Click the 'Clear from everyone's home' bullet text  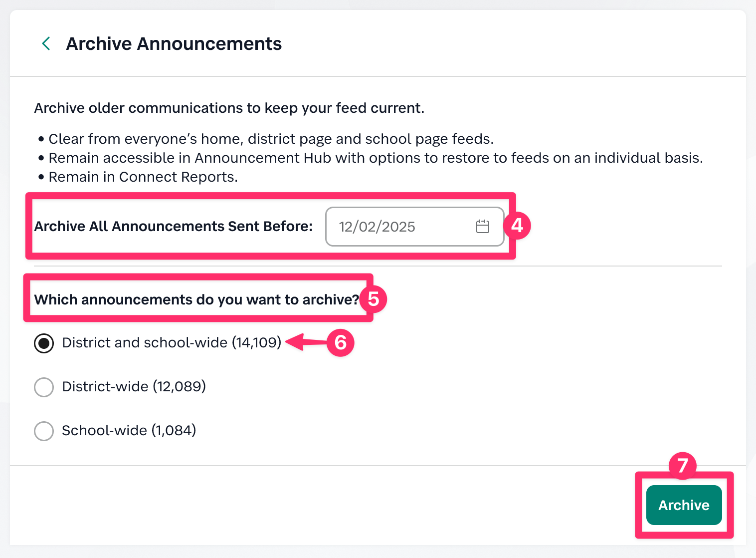click(x=271, y=139)
